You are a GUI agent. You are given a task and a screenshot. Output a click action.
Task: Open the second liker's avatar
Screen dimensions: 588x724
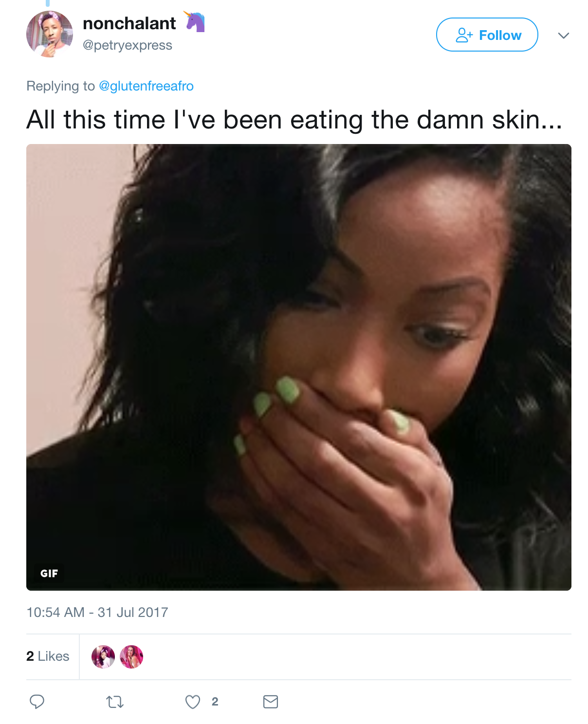pos(131,657)
